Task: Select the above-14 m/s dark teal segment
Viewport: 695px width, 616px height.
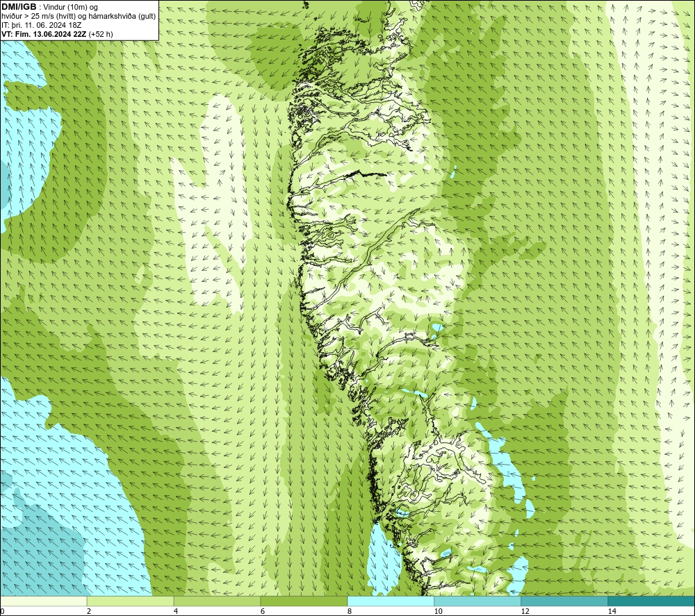Action: (652, 601)
